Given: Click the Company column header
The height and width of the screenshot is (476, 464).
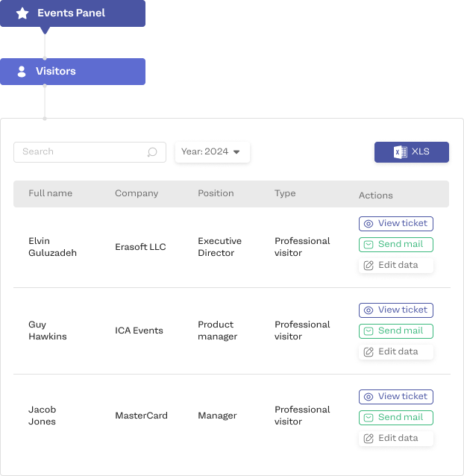Looking at the screenshot, I should (137, 194).
